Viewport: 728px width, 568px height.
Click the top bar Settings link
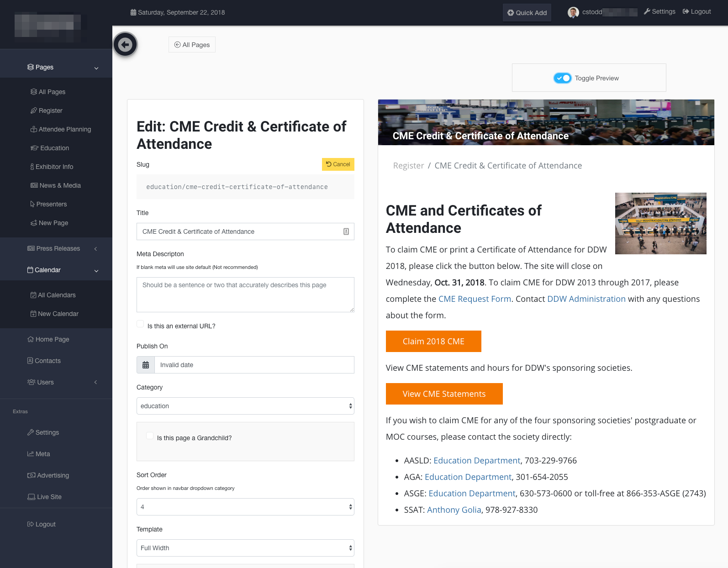659,11
